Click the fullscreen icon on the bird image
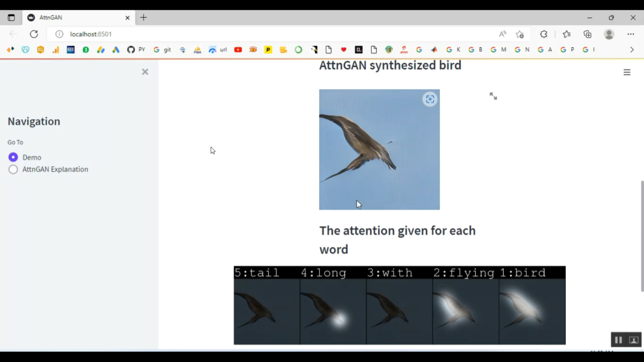The width and height of the screenshot is (644, 362). [x=493, y=96]
